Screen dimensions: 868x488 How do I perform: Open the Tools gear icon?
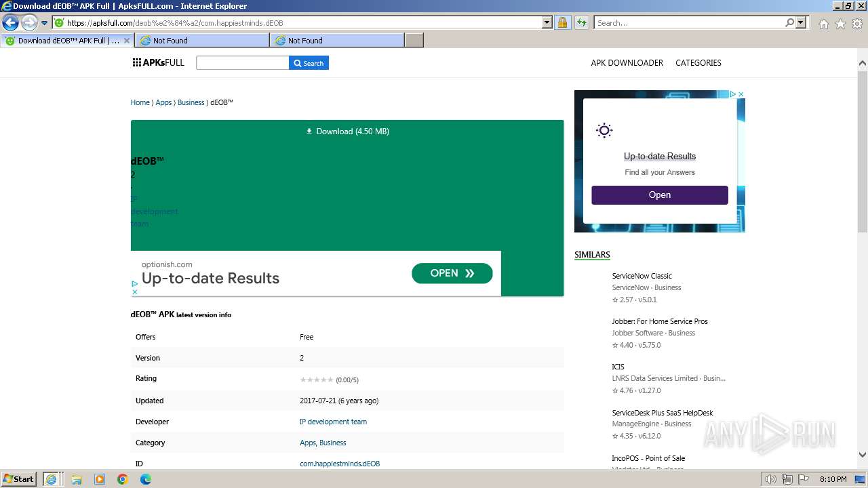click(857, 24)
